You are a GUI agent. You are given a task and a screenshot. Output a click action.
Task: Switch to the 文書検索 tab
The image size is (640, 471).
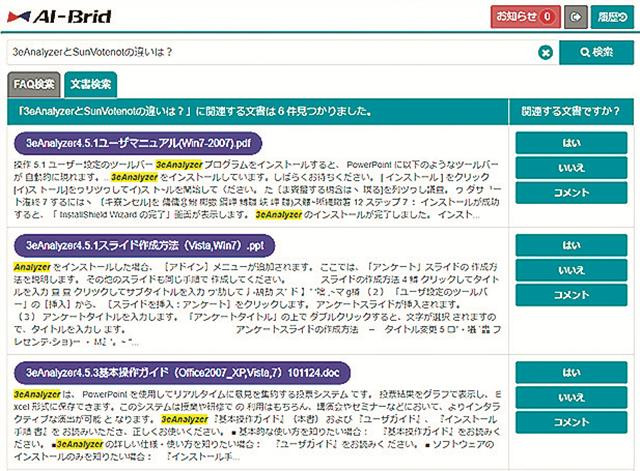pos(91,84)
